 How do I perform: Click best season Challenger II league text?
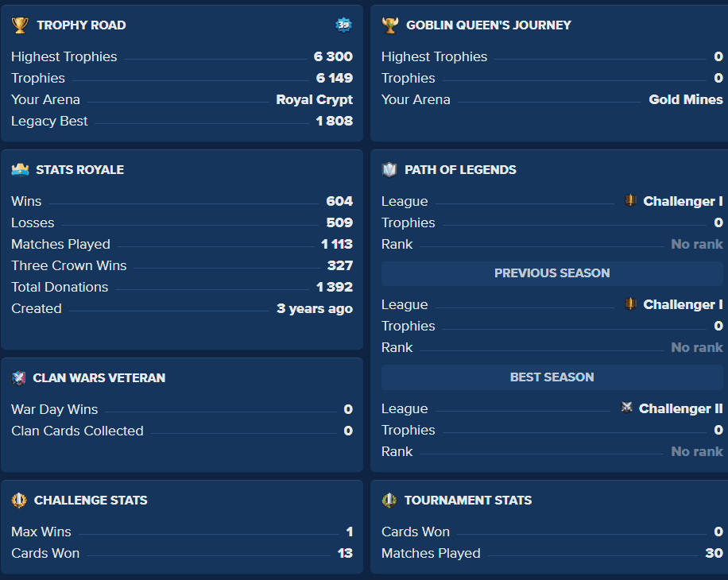[x=680, y=408]
